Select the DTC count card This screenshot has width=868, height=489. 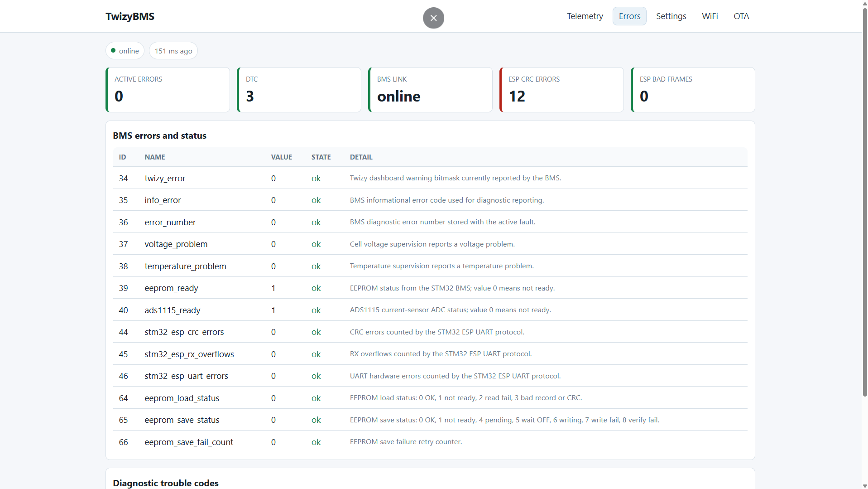click(299, 90)
